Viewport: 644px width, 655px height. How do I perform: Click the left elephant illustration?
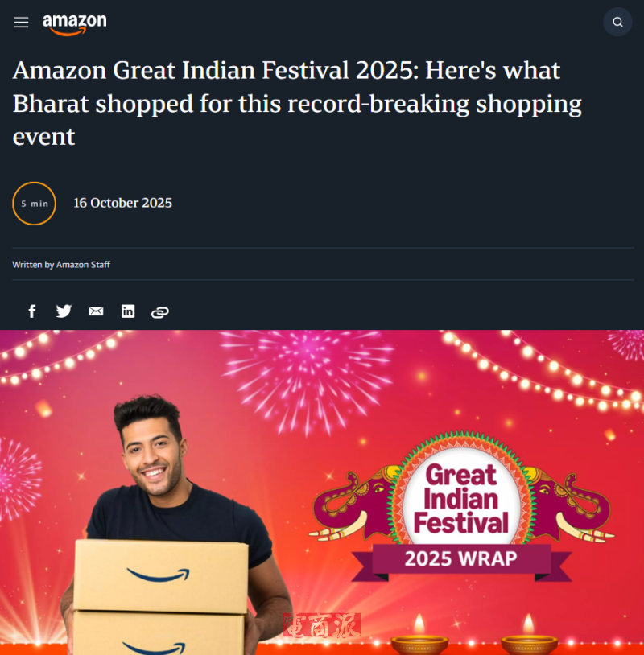[x=353, y=504]
